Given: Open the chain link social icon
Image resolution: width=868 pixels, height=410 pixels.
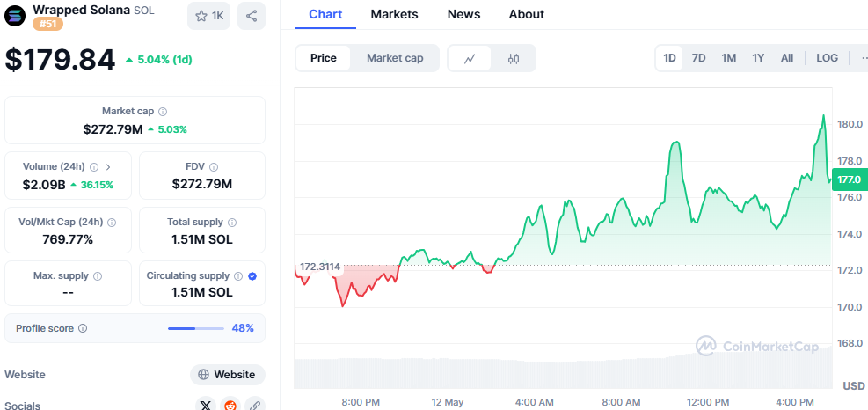Looking at the screenshot, I should click(x=255, y=405).
